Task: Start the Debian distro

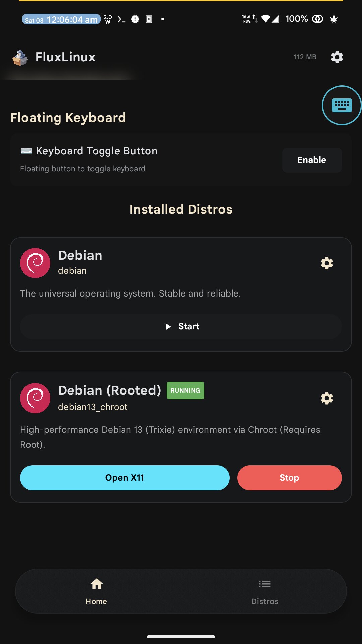Action: point(181,326)
